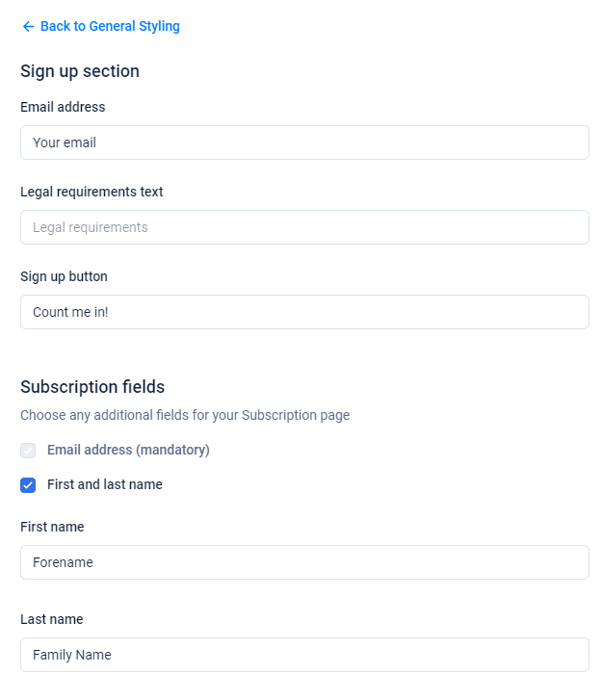This screenshot has height=700, width=602.
Task: Click the First name field showing "Forename"
Action: [304, 562]
